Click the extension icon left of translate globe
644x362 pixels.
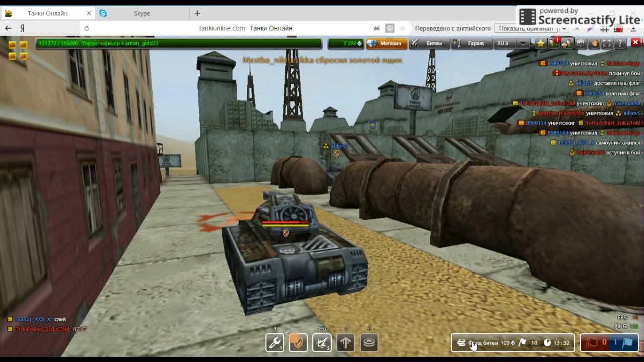point(377,28)
